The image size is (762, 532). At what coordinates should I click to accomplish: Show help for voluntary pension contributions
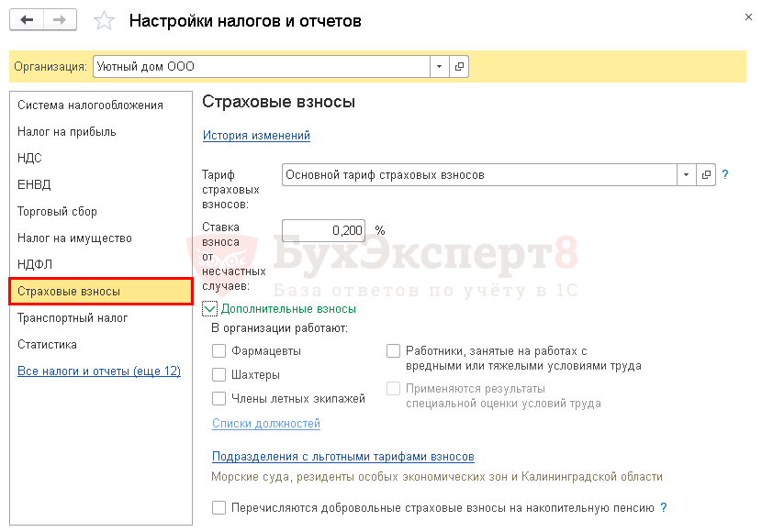point(664,507)
